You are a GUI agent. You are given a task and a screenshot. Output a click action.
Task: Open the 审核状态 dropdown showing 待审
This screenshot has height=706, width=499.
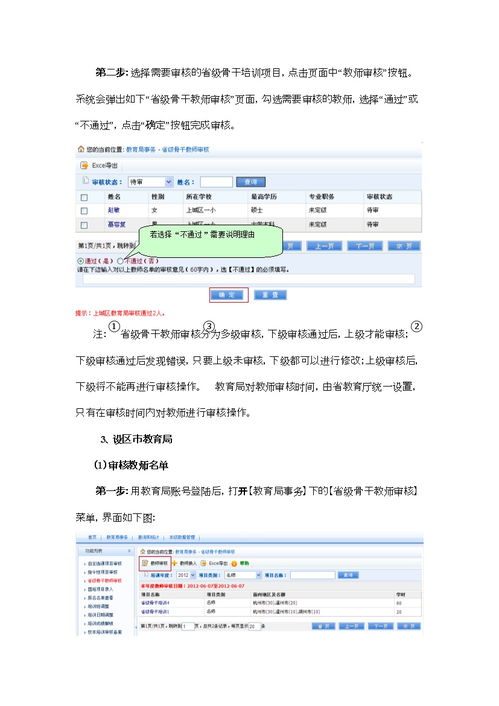pos(151,182)
